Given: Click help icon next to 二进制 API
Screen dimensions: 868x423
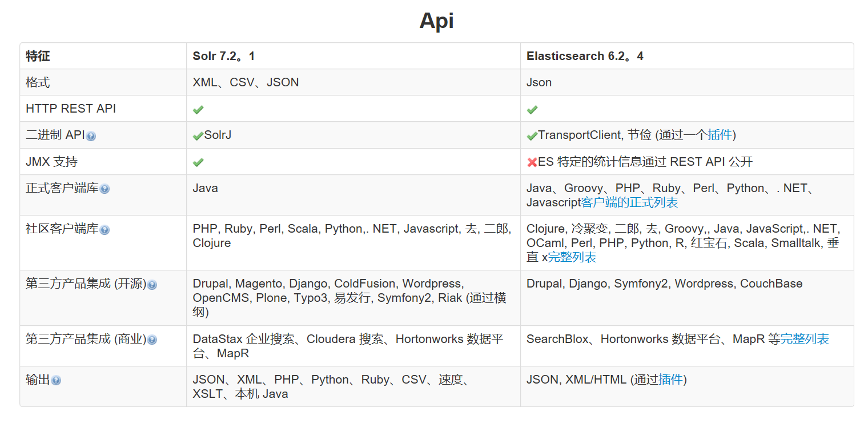Looking at the screenshot, I should coord(91,136).
